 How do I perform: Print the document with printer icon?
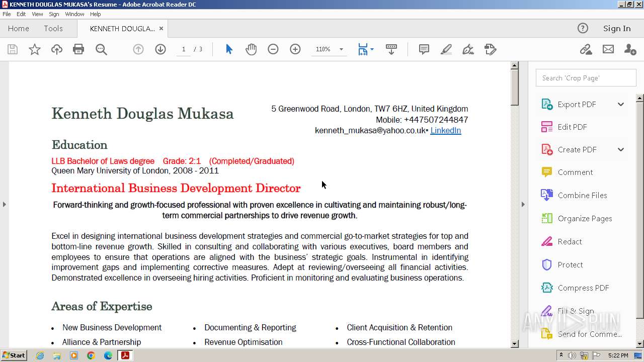point(78,49)
